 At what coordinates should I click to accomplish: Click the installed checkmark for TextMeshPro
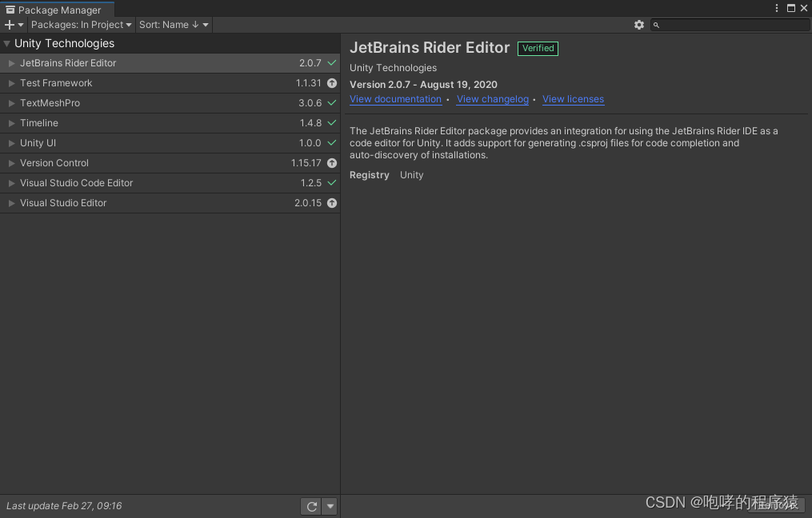[x=332, y=103]
